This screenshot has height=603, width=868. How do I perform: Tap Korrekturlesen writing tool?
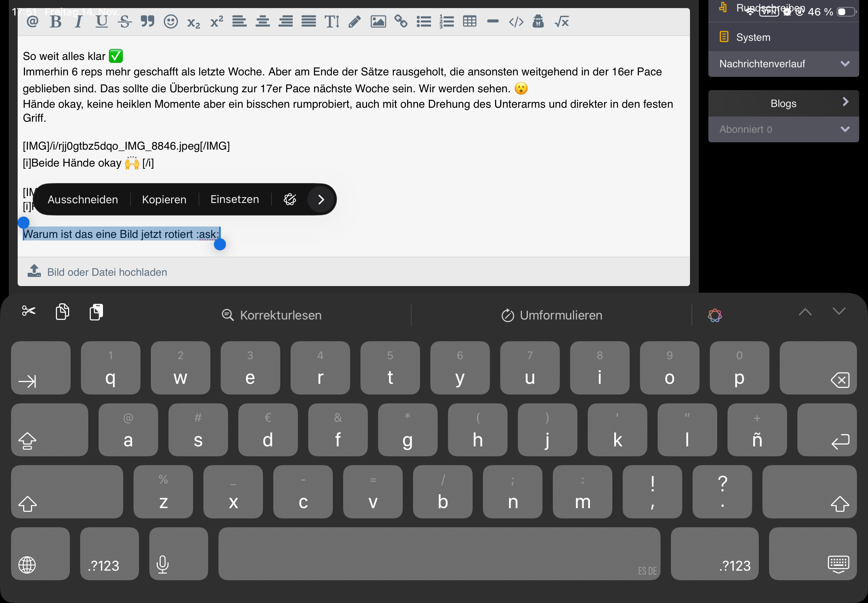272,315
